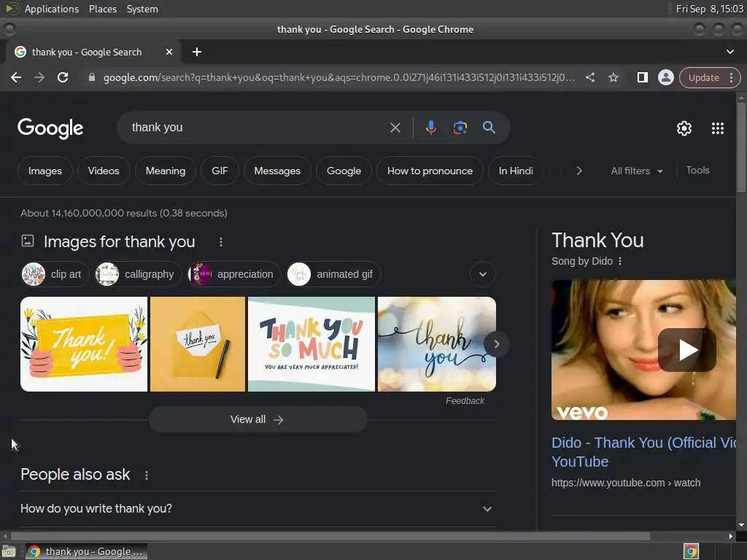Open the System menu
The width and height of the screenshot is (747, 560).
[x=142, y=9]
